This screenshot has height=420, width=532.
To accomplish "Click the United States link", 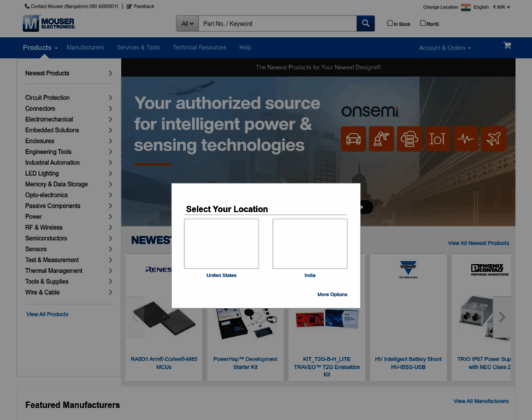I will 221,276.
